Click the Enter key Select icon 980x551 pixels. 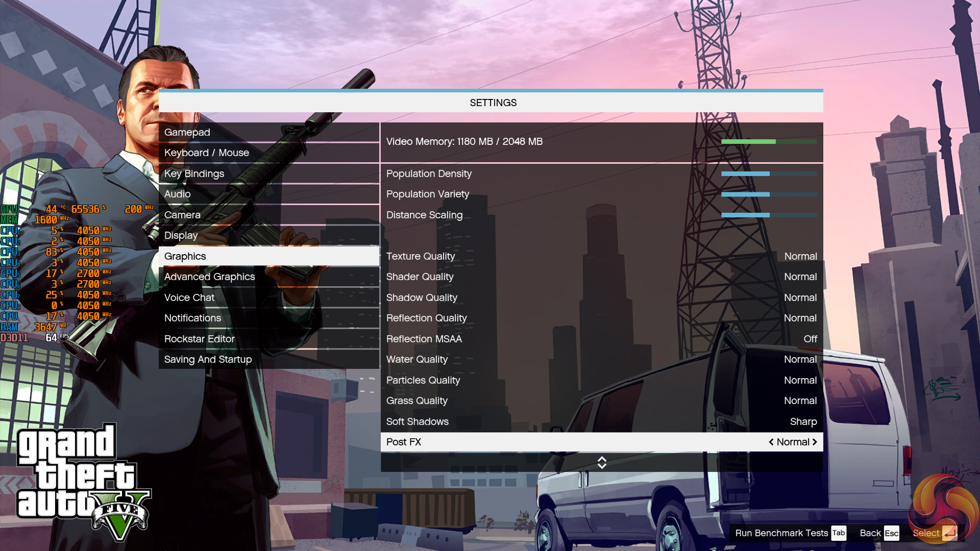(949, 533)
